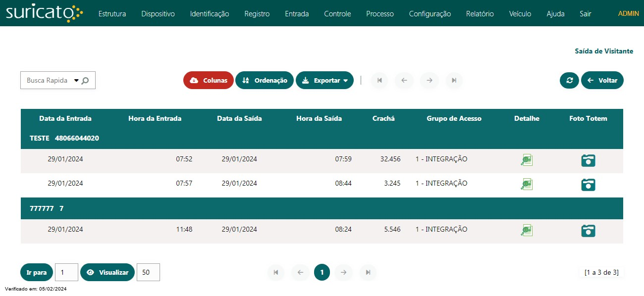Open detail icon for the 07:57 entry row
Image resolution: width=644 pixels, height=296 pixels.
click(x=527, y=184)
